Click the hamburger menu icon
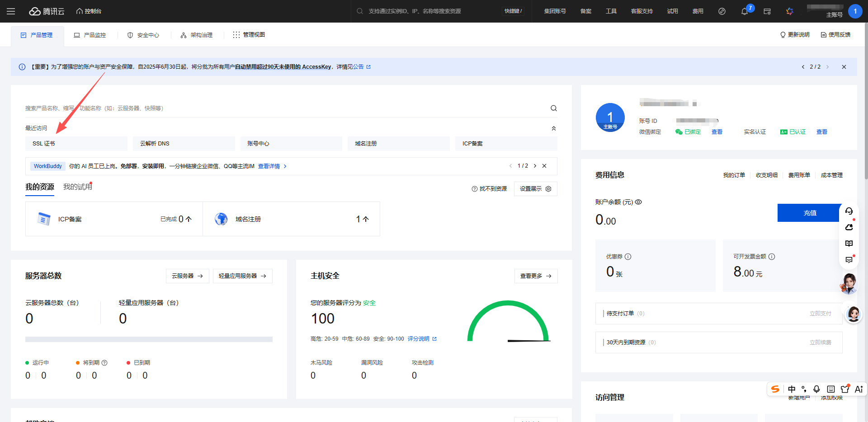Viewport: 868px width, 422px height. click(x=11, y=11)
